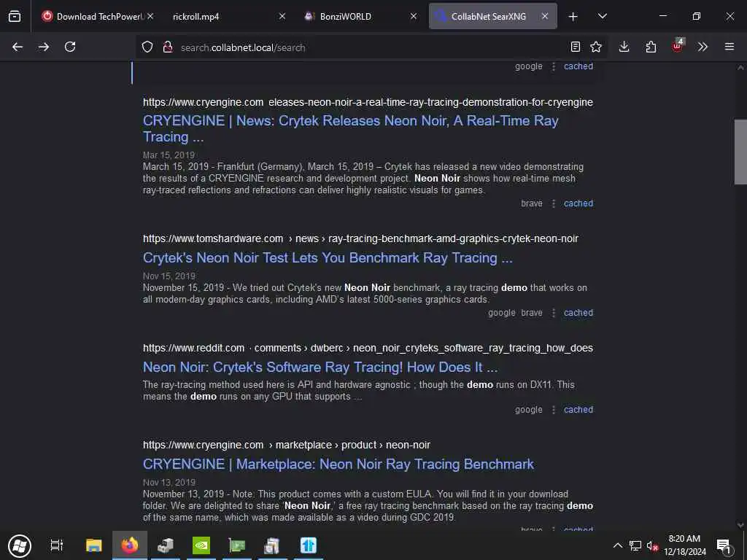Open the notification center icon
This screenshot has height=560, width=747.
[x=724, y=545]
